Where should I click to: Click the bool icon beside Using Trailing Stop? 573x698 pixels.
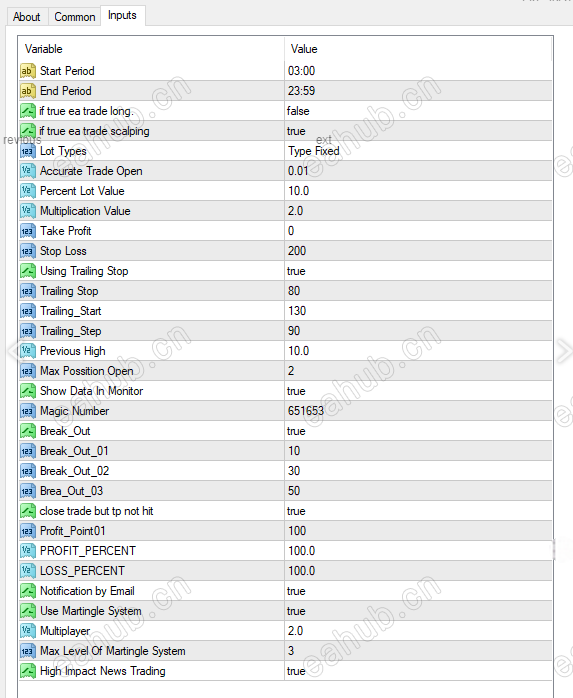(x=28, y=271)
